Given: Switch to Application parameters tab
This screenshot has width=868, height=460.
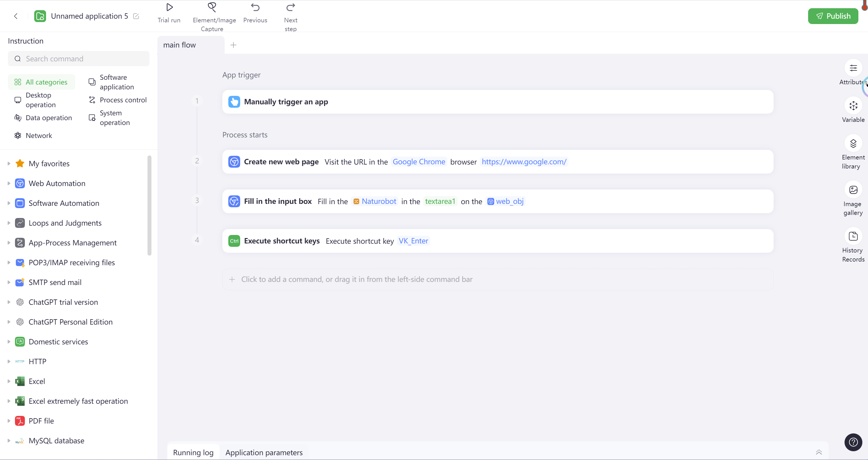Looking at the screenshot, I should (264, 453).
